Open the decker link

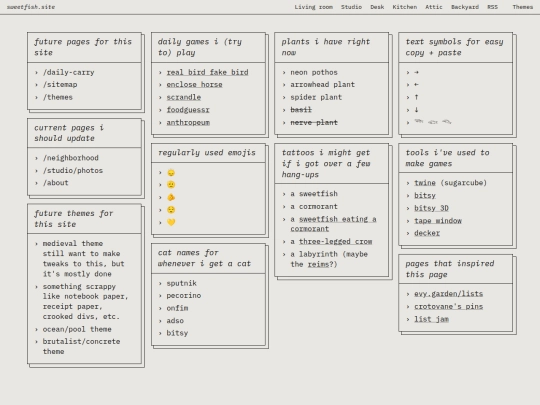[x=427, y=233]
